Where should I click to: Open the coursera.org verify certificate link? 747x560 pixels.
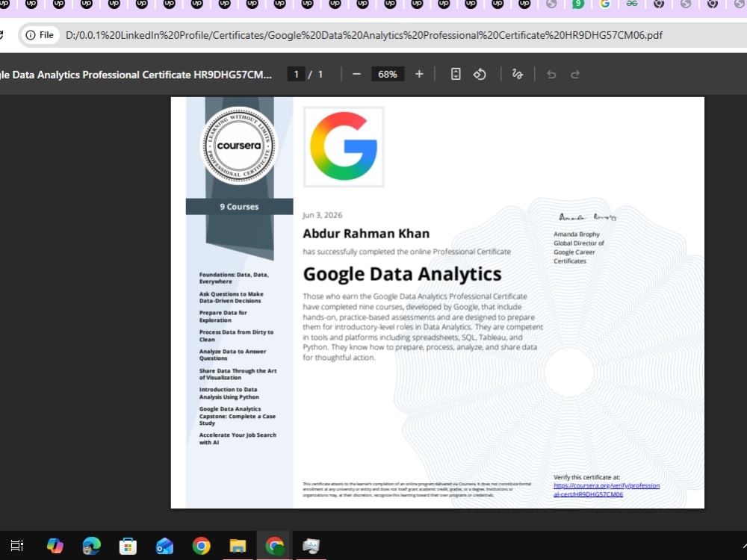(607, 490)
